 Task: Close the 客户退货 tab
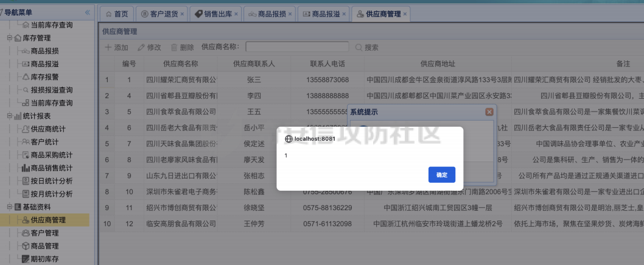pos(182,14)
